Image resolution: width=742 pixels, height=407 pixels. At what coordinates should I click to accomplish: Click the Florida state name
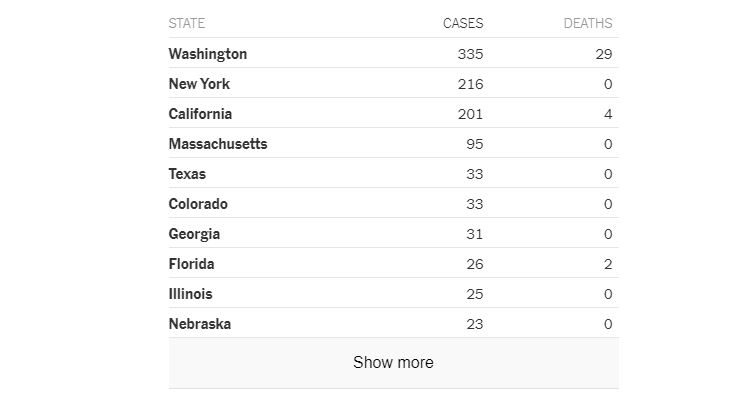coord(191,264)
